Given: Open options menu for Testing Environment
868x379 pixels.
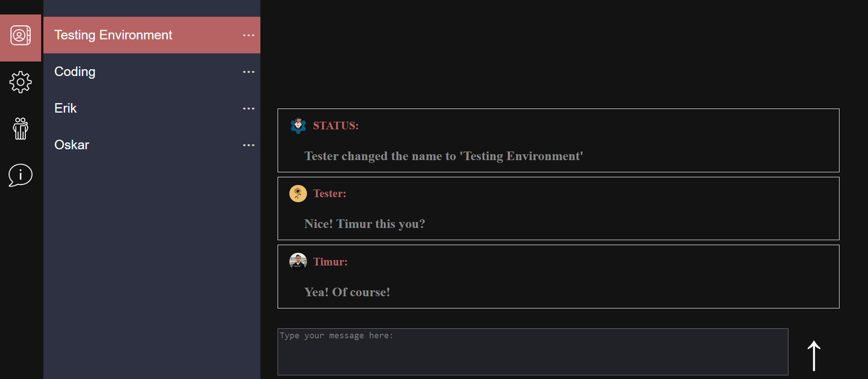Looking at the screenshot, I should [x=249, y=35].
